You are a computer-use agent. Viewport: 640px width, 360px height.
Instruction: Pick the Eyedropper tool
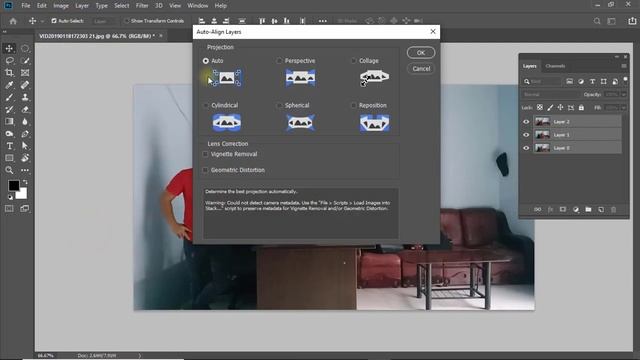click(x=9, y=85)
